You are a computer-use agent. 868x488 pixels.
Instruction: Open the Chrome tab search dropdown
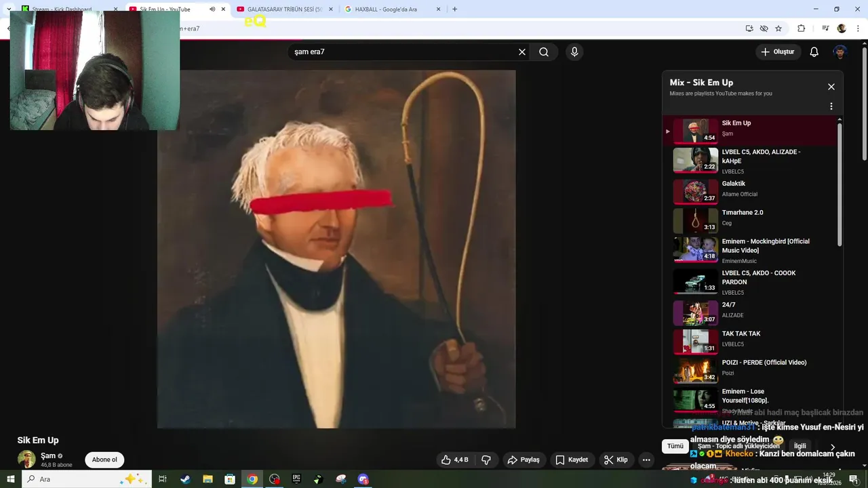tap(9, 9)
